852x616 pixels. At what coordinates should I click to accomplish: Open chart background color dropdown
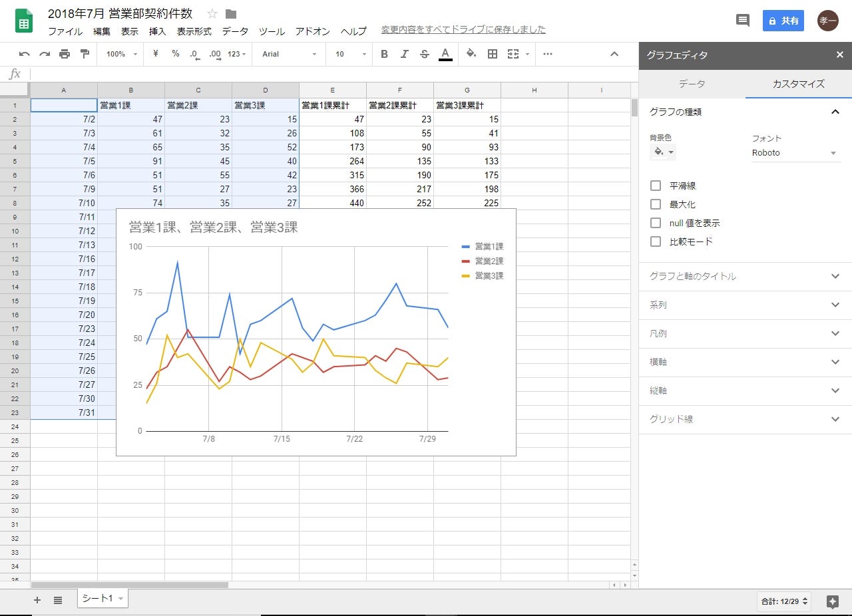click(664, 152)
